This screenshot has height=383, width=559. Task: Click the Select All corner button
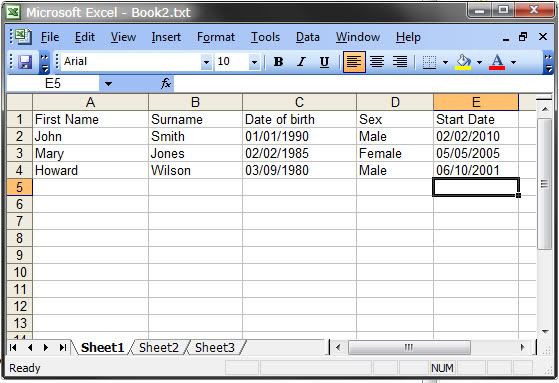[20, 102]
